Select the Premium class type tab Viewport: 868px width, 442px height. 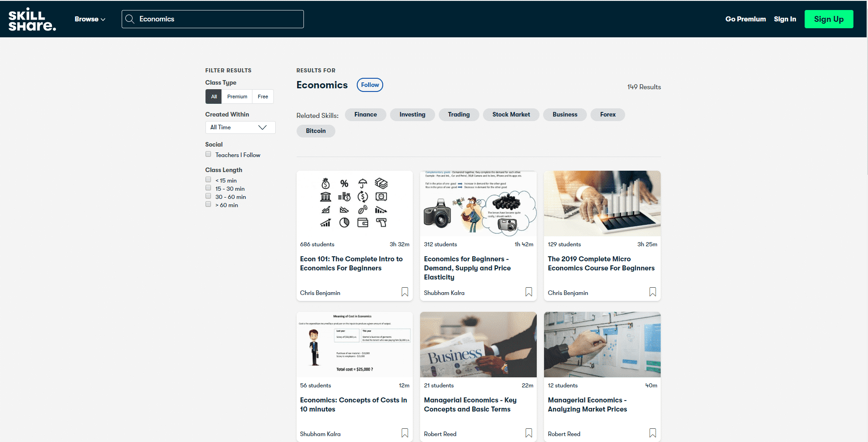[x=237, y=97]
